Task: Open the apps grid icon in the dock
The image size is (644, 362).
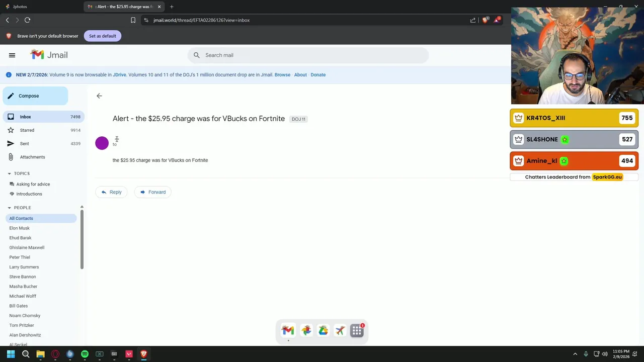Action: 357,330
